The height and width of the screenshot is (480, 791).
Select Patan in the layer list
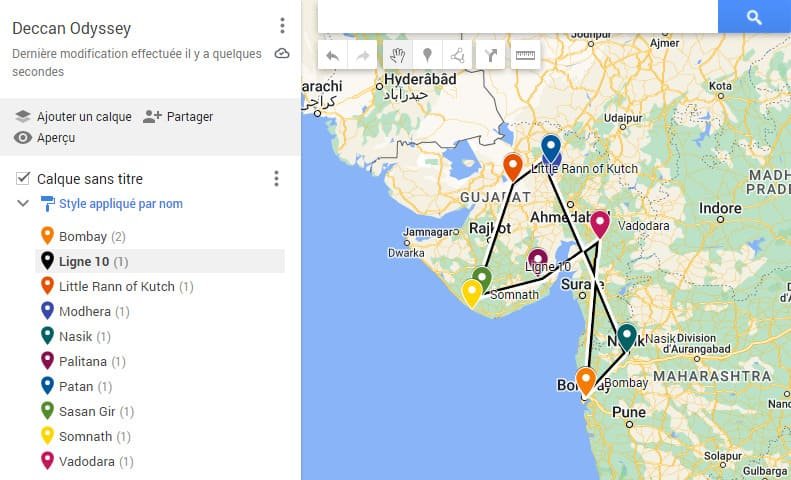(160, 386)
